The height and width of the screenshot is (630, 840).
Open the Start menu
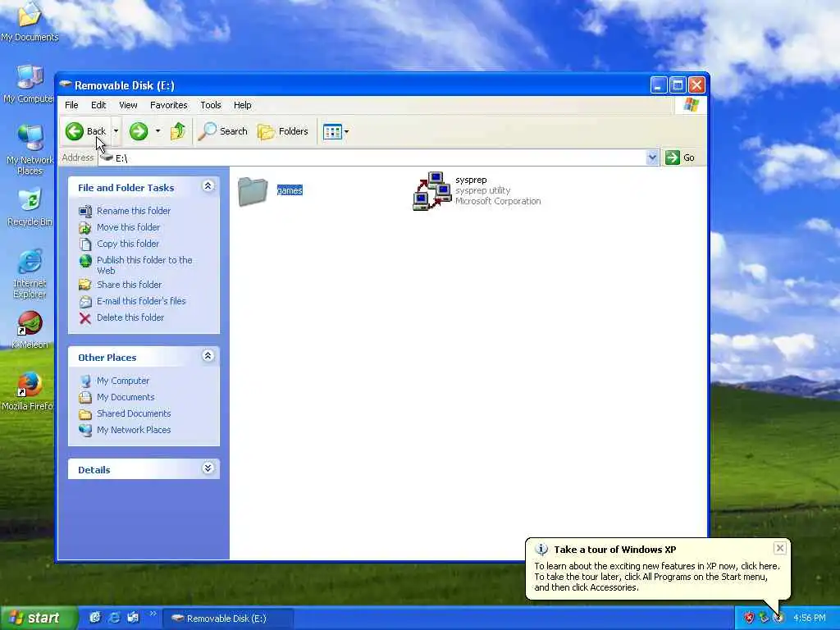(39, 619)
